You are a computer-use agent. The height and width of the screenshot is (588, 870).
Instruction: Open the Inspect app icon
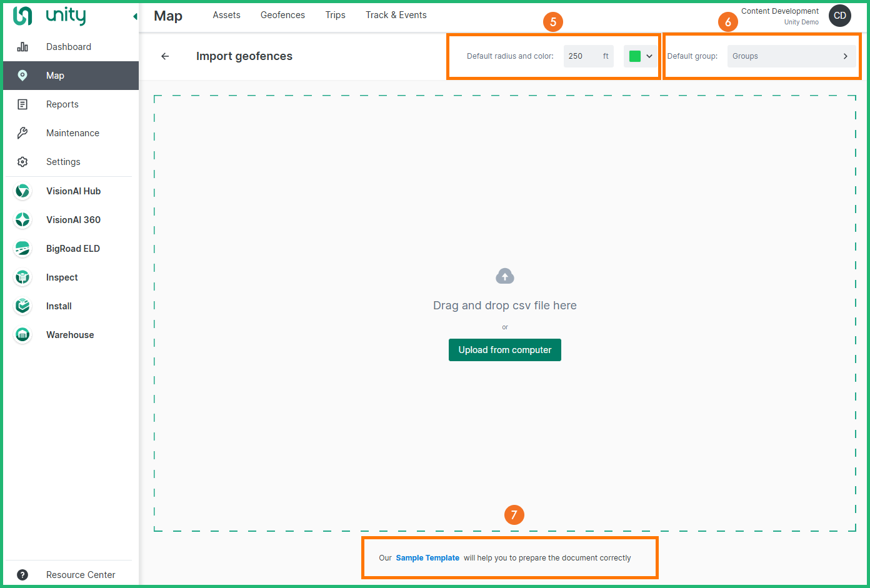[x=22, y=277]
